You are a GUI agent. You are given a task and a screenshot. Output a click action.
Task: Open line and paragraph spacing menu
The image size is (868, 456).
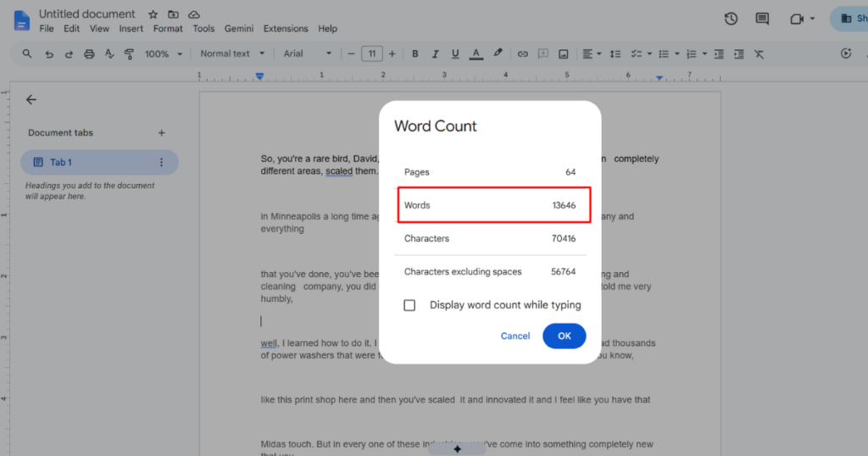point(615,53)
